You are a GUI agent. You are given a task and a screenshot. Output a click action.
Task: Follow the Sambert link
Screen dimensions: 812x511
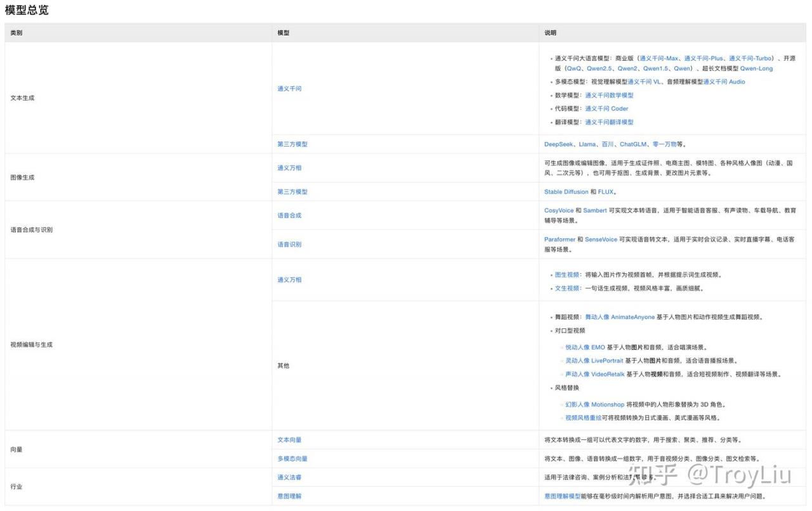(x=595, y=210)
